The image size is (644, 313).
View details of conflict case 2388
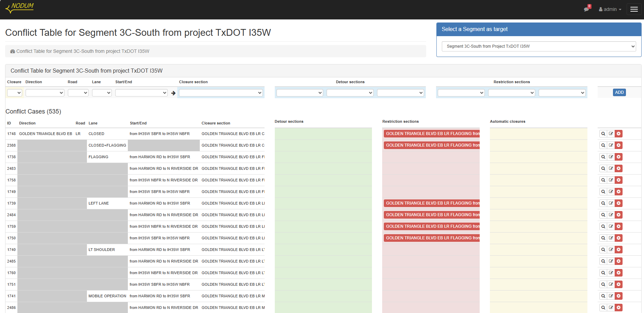603,145
